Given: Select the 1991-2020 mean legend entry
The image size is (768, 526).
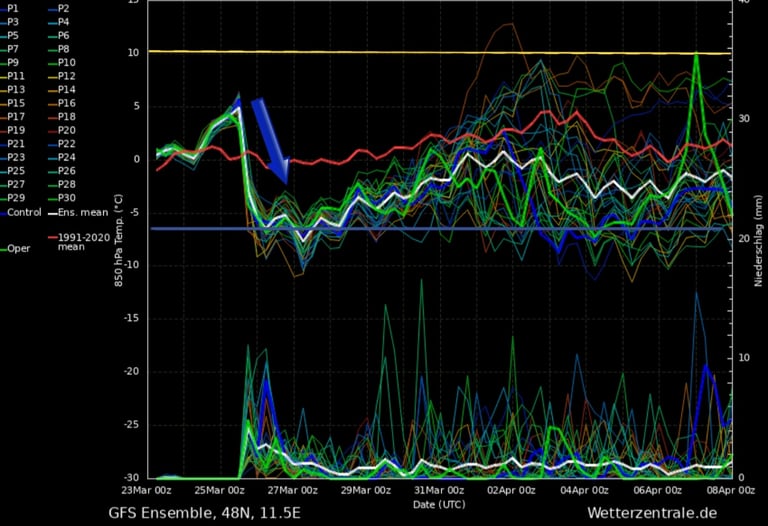Looking at the screenshot, I should [84, 242].
